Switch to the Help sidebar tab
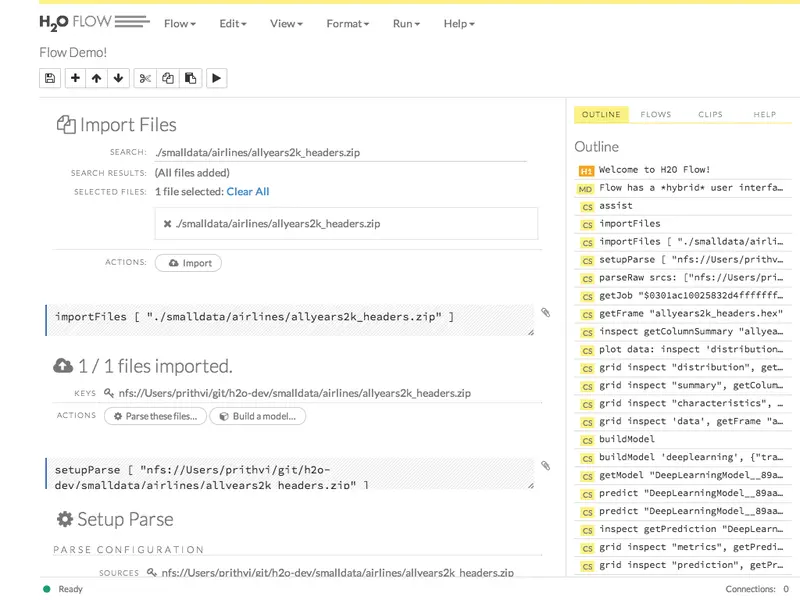 click(x=764, y=114)
